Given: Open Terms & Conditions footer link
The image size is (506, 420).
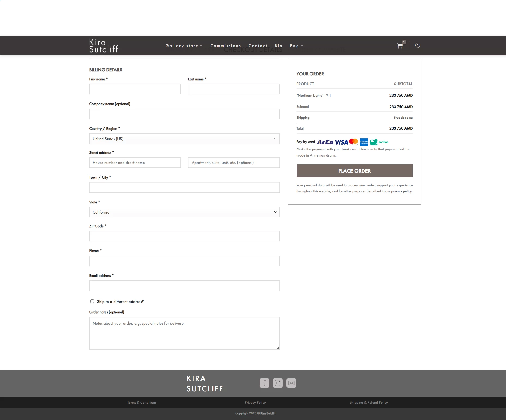Looking at the screenshot, I should [x=142, y=403].
